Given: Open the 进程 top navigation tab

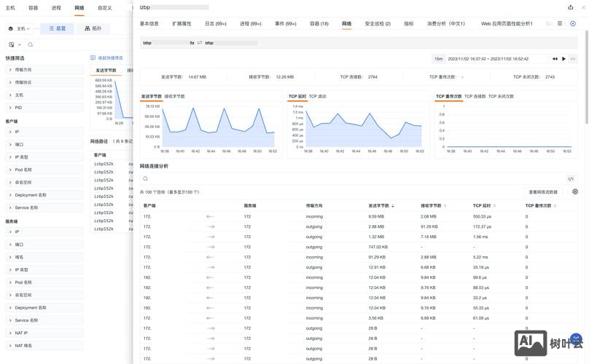Looking at the screenshot, I should pyautogui.click(x=56, y=8).
